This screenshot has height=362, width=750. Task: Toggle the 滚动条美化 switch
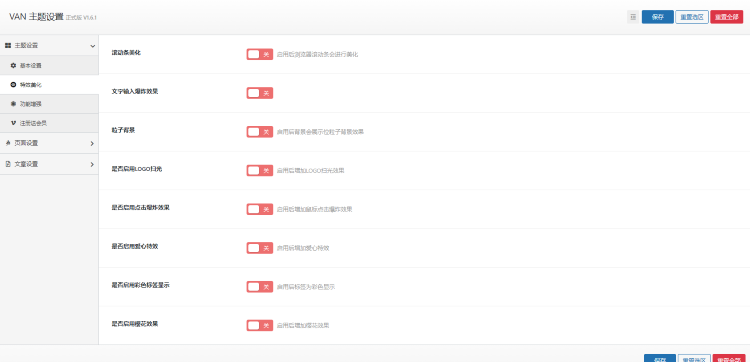click(x=260, y=54)
